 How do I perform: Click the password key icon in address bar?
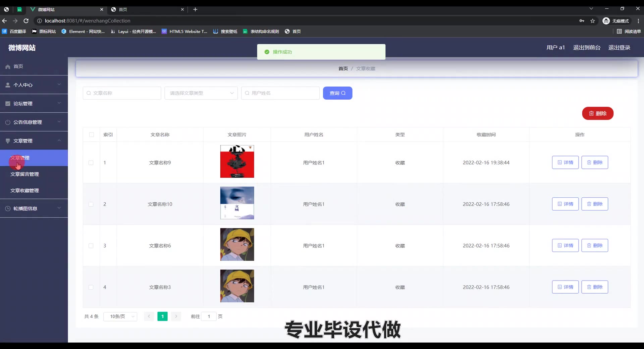[x=582, y=21]
